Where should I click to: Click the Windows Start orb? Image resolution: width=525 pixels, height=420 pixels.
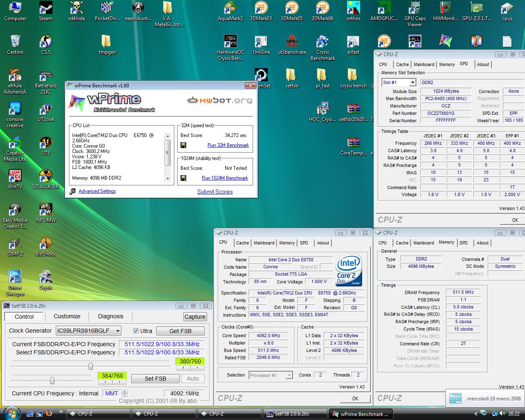11,413
